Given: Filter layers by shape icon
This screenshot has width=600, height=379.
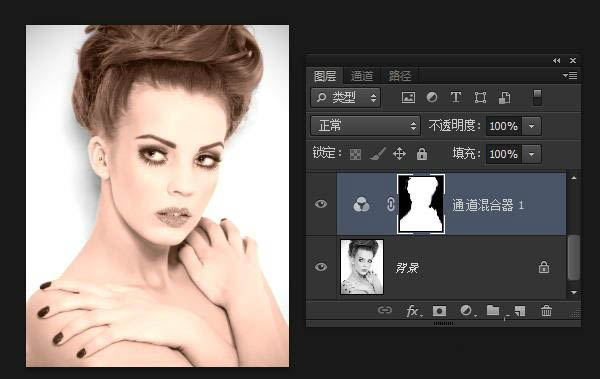Looking at the screenshot, I should click(480, 98).
